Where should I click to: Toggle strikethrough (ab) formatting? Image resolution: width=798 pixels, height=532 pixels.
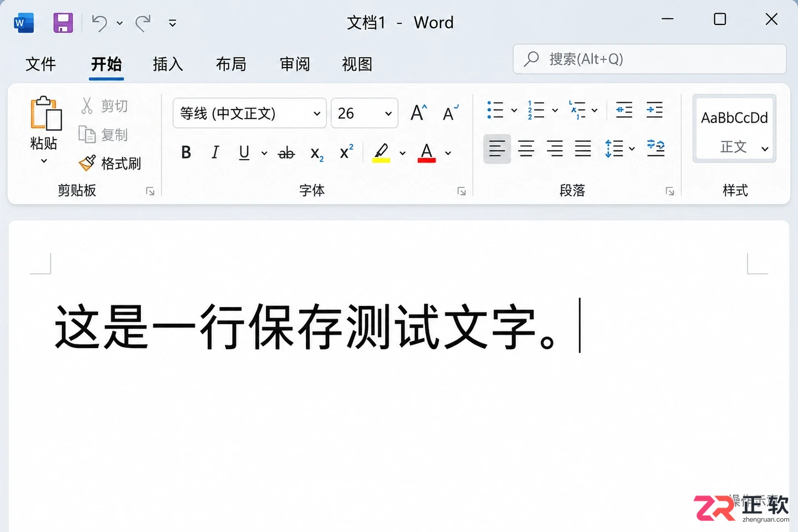point(286,153)
